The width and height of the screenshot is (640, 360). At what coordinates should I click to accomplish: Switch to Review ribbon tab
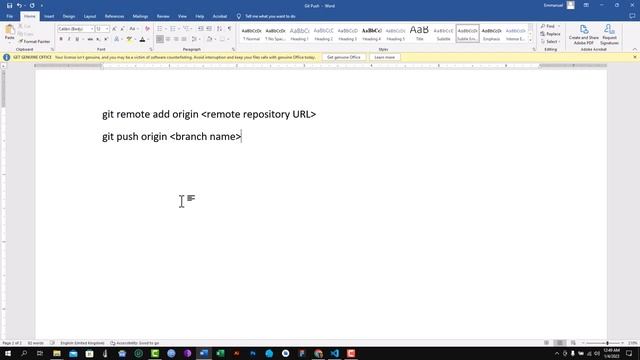coord(163,16)
